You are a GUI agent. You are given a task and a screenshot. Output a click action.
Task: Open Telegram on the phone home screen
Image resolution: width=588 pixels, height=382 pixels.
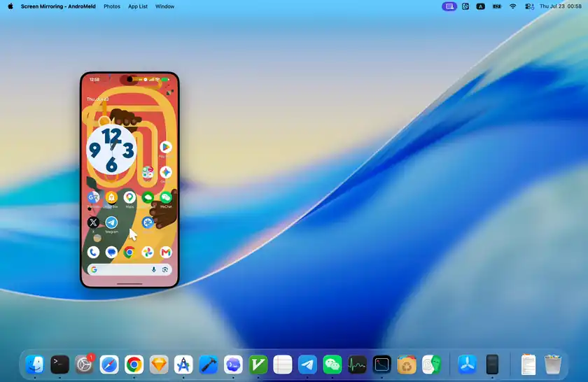click(x=111, y=222)
